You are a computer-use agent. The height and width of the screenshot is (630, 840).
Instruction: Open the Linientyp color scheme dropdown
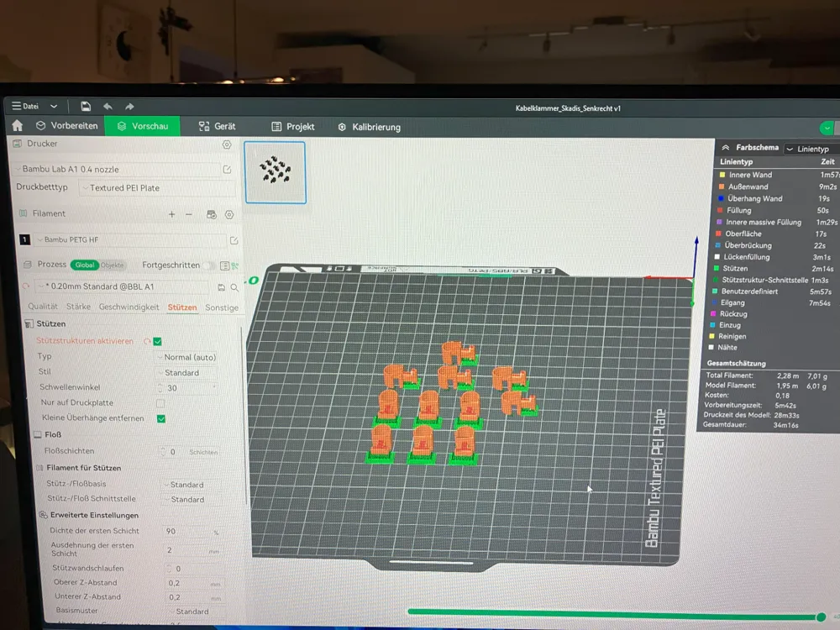click(x=811, y=149)
